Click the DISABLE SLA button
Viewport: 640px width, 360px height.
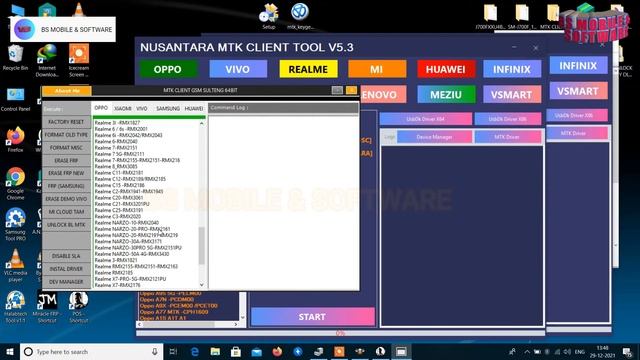66,256
